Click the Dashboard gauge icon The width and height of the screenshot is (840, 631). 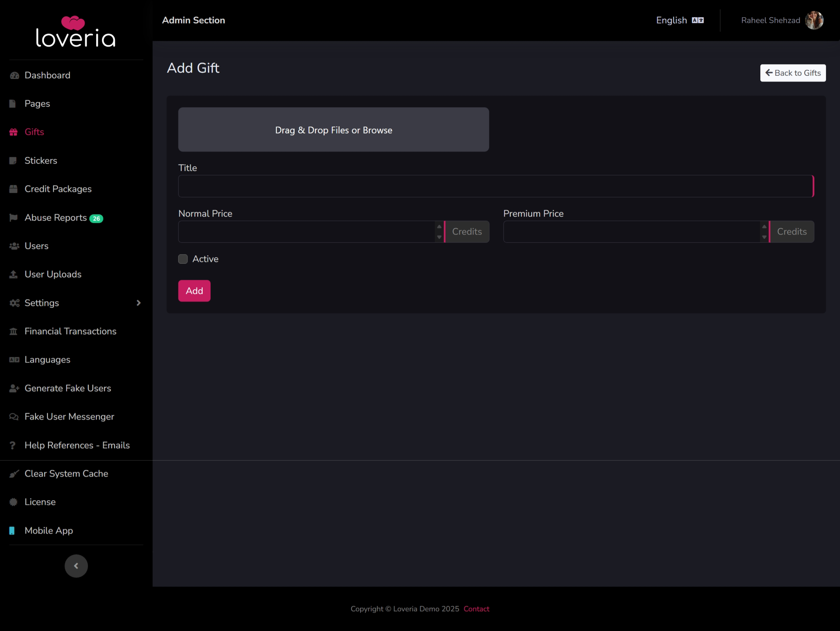click(x=14, y=75)
